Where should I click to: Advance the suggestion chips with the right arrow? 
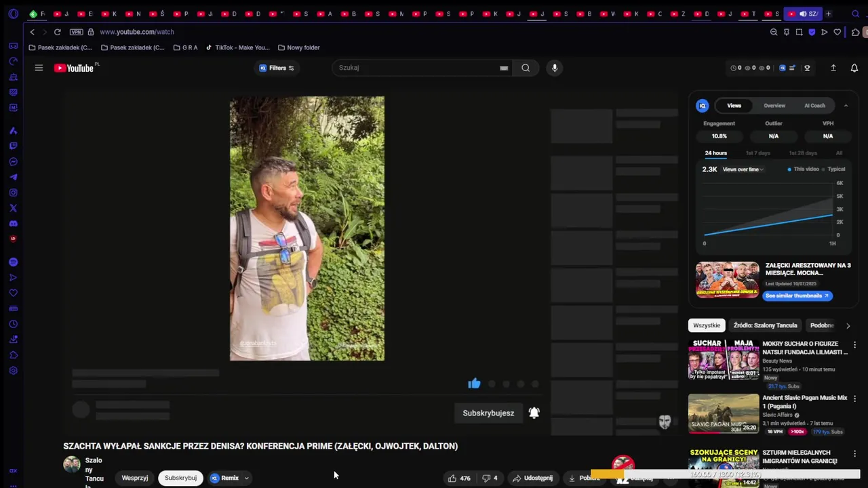point(848,325)
